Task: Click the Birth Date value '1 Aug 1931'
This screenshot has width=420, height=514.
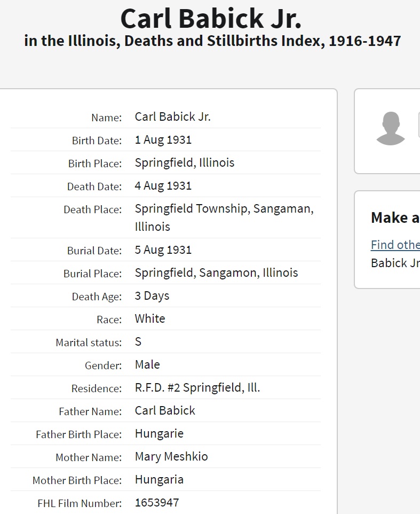Action: point(163,140)
